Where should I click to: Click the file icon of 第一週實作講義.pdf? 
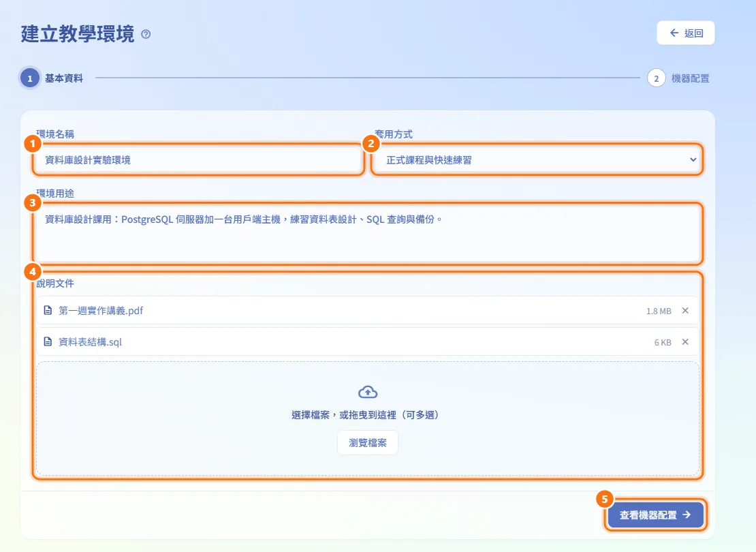point(48,310)
